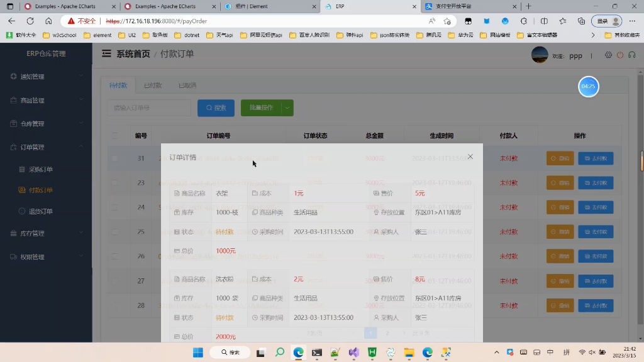Click 去付款 button on order 28

(x=595, y=305)
